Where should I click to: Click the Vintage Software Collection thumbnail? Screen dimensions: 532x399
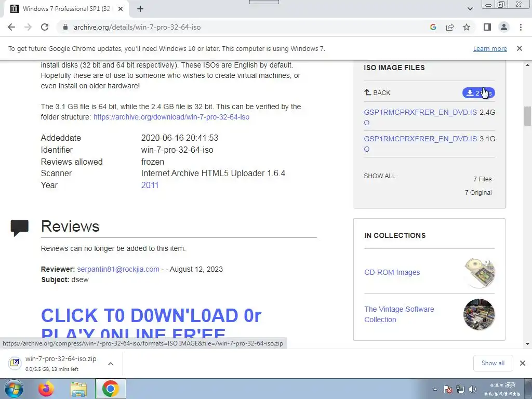(x=479, y=314)
